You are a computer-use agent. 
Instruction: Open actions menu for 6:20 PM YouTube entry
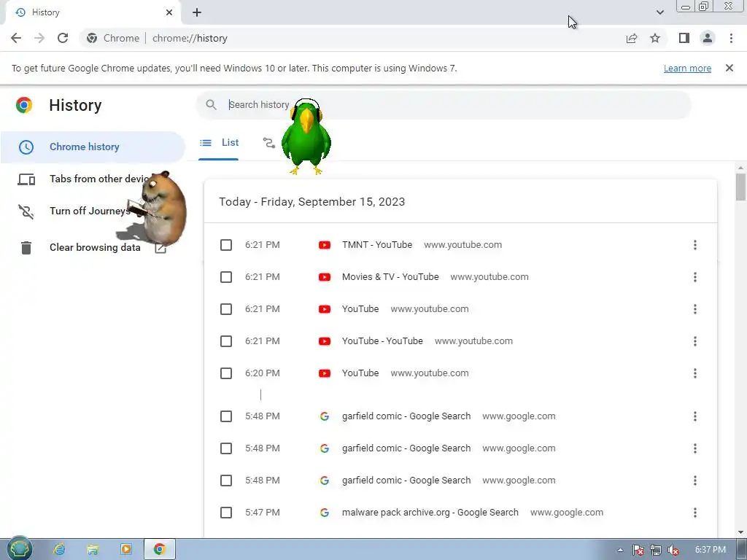[x=694, y=373]
